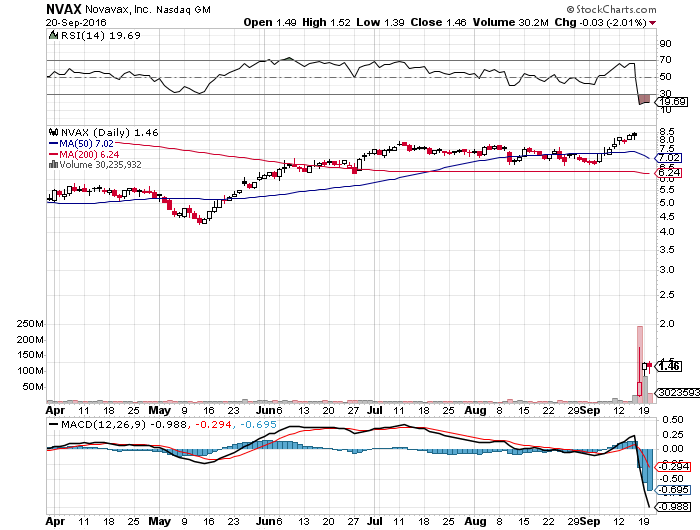Click the '90' level on RSI axis

tap(666, 44)
